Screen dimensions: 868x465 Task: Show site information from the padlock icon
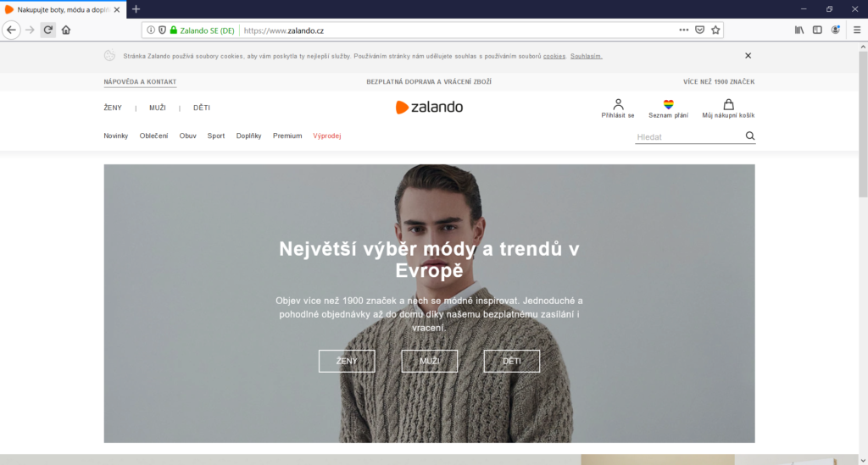(x=173, y=30)
